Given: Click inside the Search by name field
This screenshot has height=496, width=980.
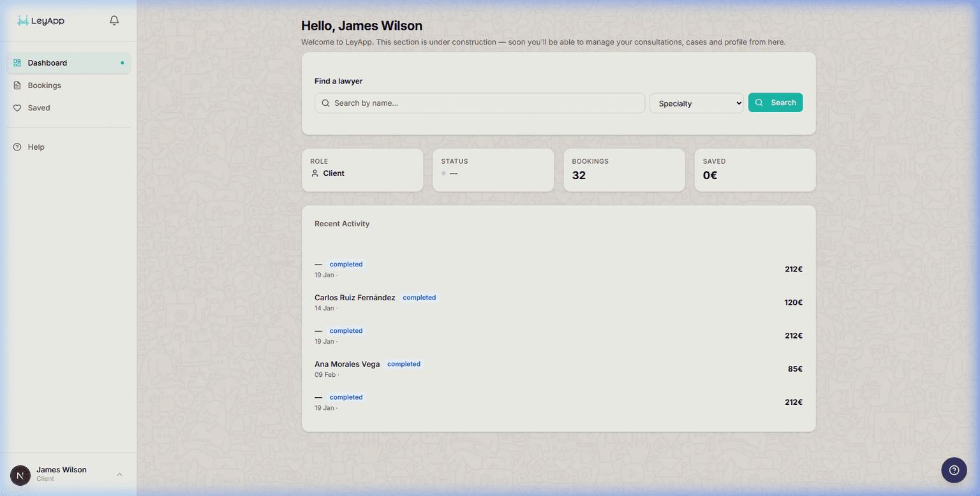Looking at the screenshot, I should pos(479,103).
